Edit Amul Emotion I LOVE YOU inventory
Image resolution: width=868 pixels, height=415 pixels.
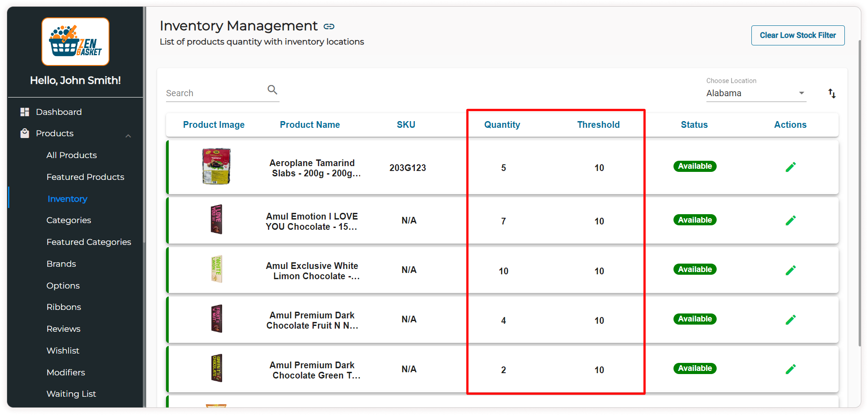click(791, 220)
